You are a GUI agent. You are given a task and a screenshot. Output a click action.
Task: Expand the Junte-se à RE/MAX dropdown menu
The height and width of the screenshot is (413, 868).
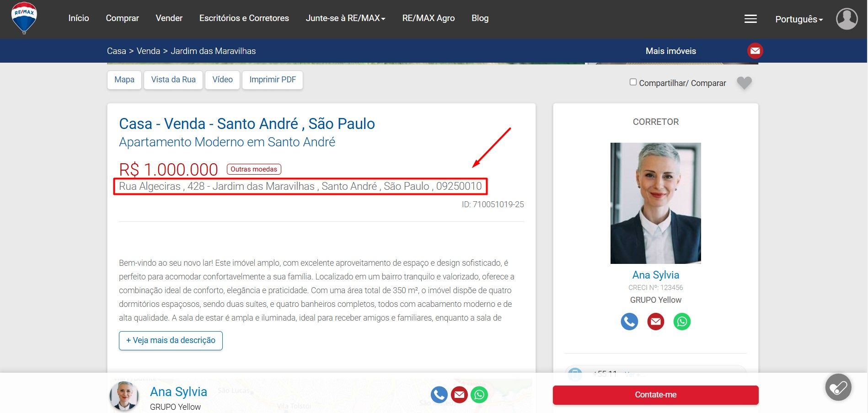tap(346, 18)
